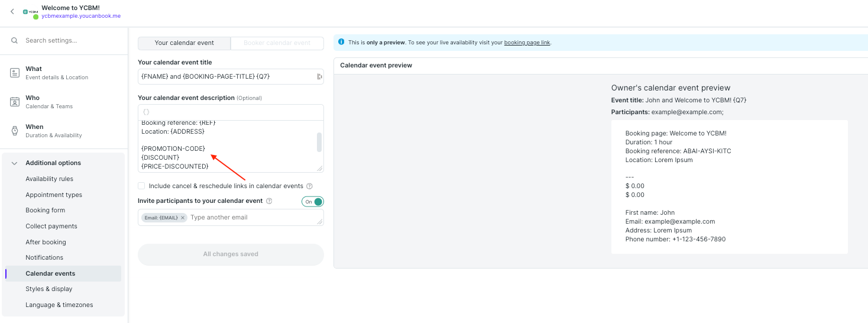Viewport: 868px width, 323px height.
Task: Open ycbmexample.youcanbook.me link
Action: point(81,16)
